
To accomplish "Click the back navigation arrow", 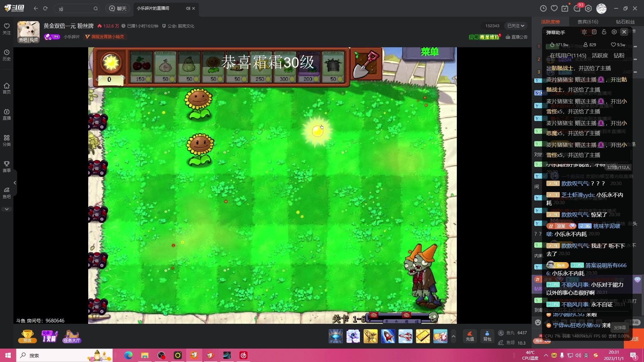I will pos(36,8).
